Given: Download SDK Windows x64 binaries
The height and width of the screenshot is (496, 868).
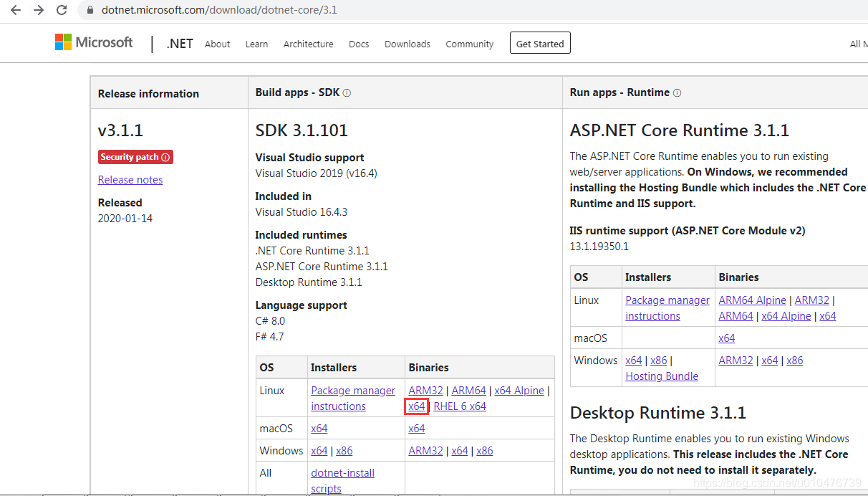Looking at the screenshot, I should pos(460,451).
